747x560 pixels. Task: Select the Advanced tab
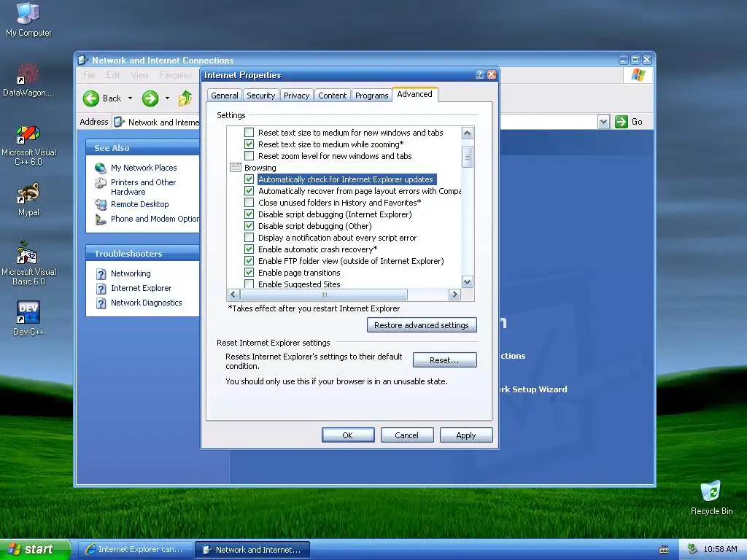pyautogui.click(x=415, y=94)
